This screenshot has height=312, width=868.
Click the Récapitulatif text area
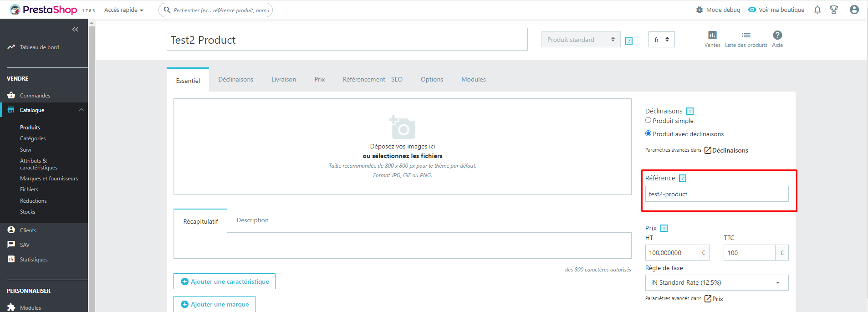tap(402, 246)
